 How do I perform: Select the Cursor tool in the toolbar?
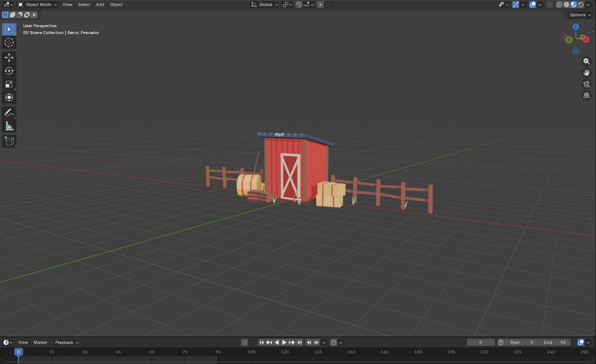click(9, 43)
